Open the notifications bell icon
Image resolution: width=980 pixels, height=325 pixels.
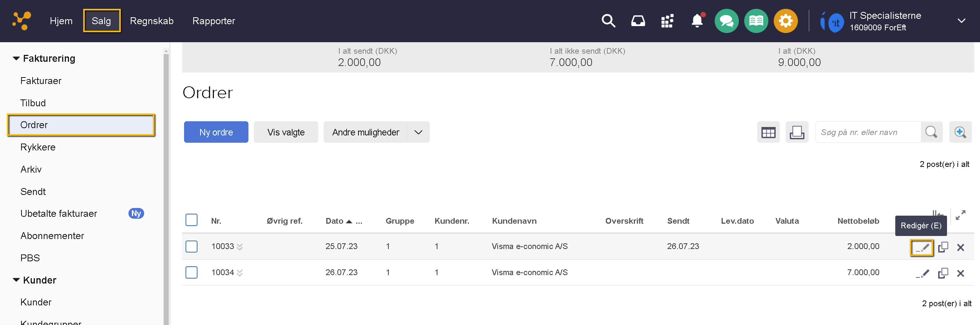697,21
